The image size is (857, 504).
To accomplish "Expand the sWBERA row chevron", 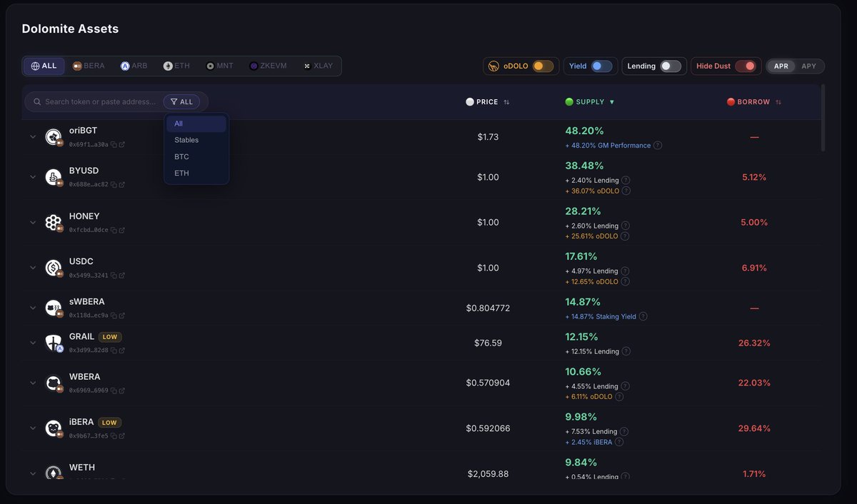I will (33, 308).
